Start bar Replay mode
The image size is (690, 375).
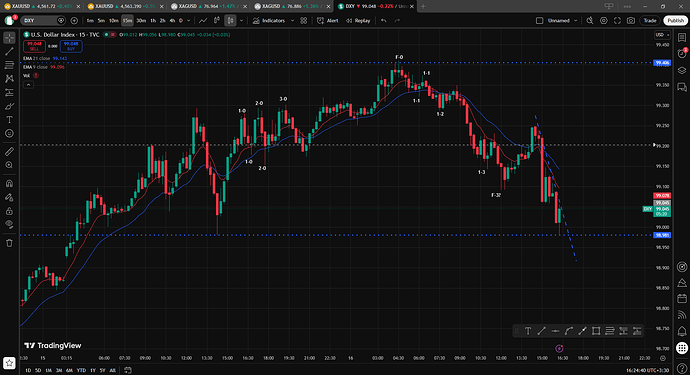click(358, 21)
